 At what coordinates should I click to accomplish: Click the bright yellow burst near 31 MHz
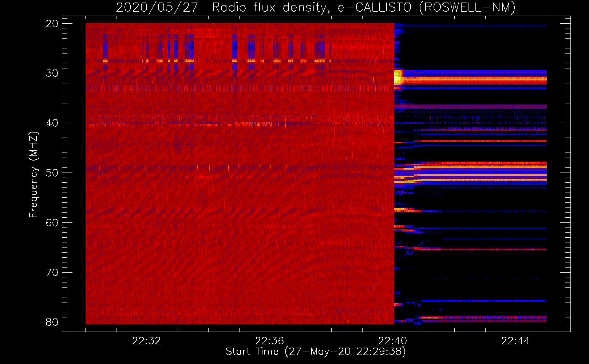(398, 77)
